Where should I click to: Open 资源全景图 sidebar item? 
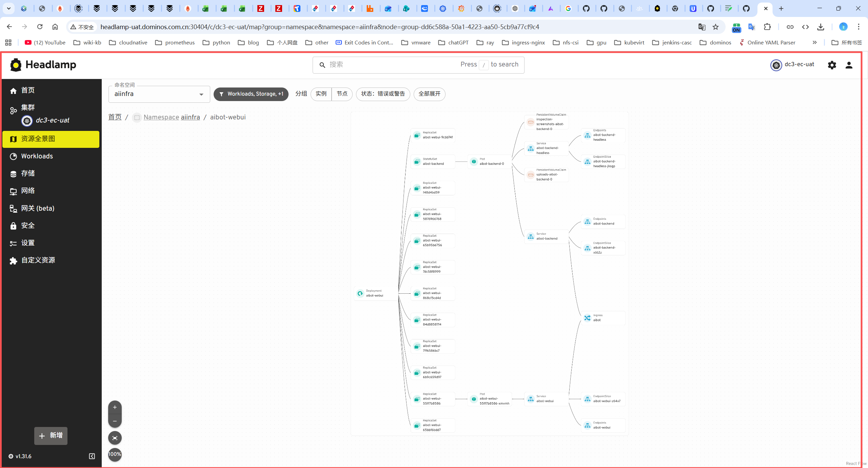pos(51,139)
